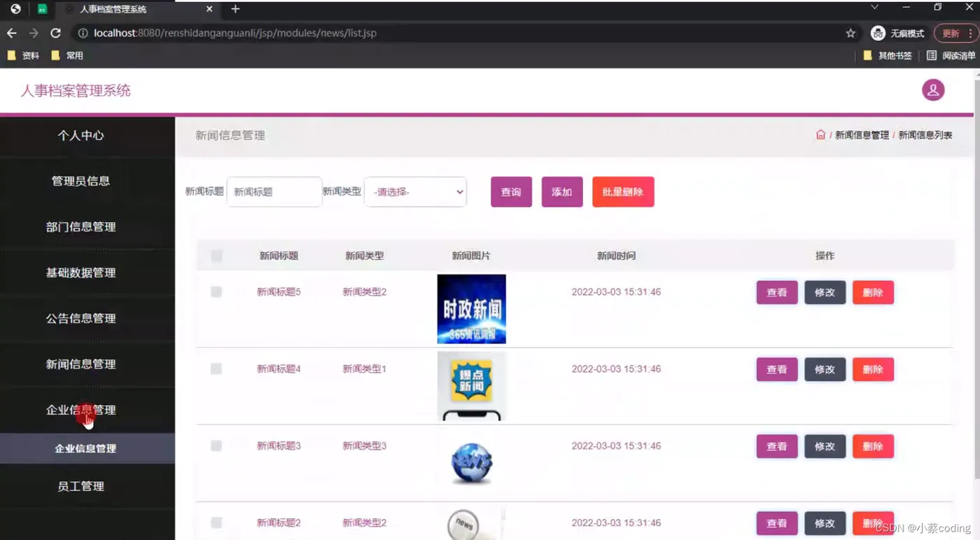This screenshot has width=980, height=540.
Task: Open the user avatar icon in the header
Action: (x=933, y=90)
